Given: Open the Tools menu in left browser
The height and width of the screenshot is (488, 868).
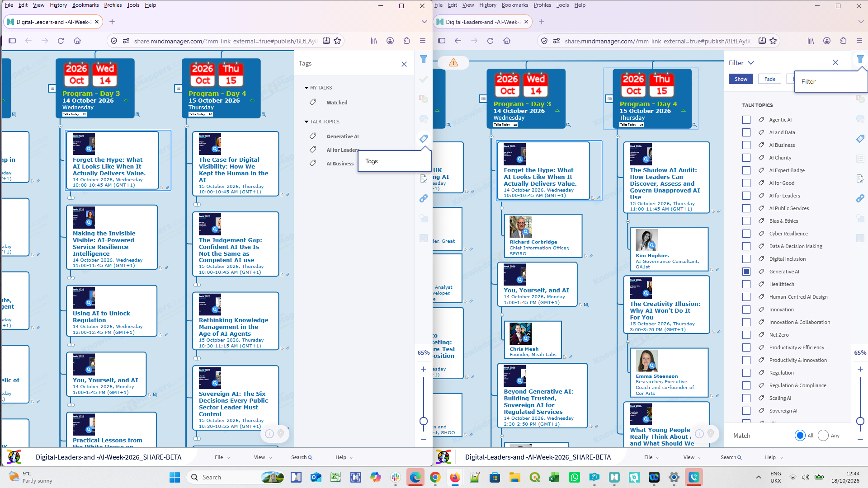Looking at the screenshot, I should (x=133, y=5).
